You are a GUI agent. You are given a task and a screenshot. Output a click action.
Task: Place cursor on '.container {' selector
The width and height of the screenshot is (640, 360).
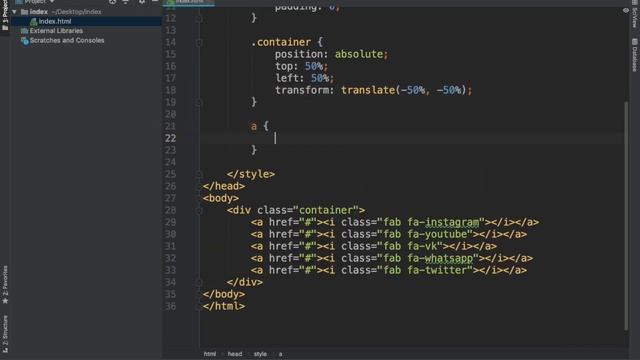(x=287, y=42)
